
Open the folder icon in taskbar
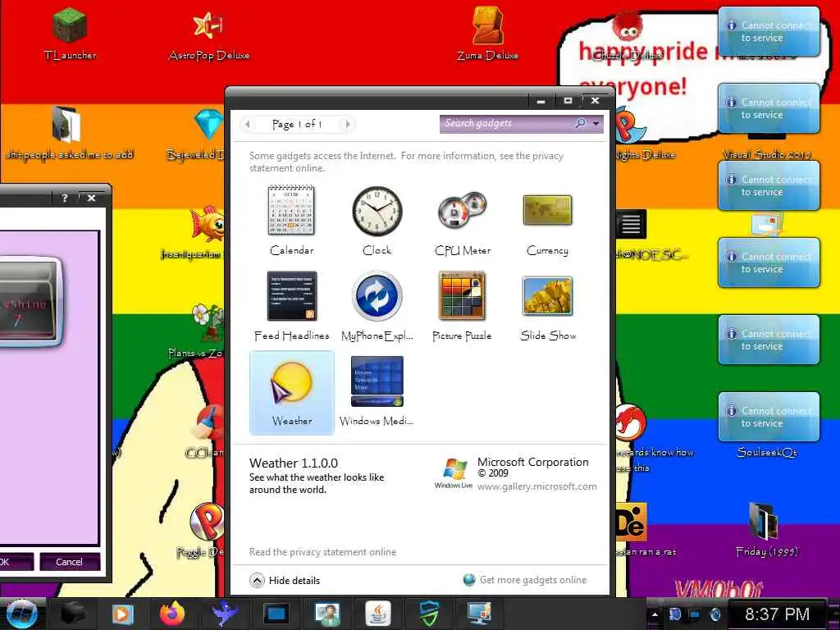(72, 614)
